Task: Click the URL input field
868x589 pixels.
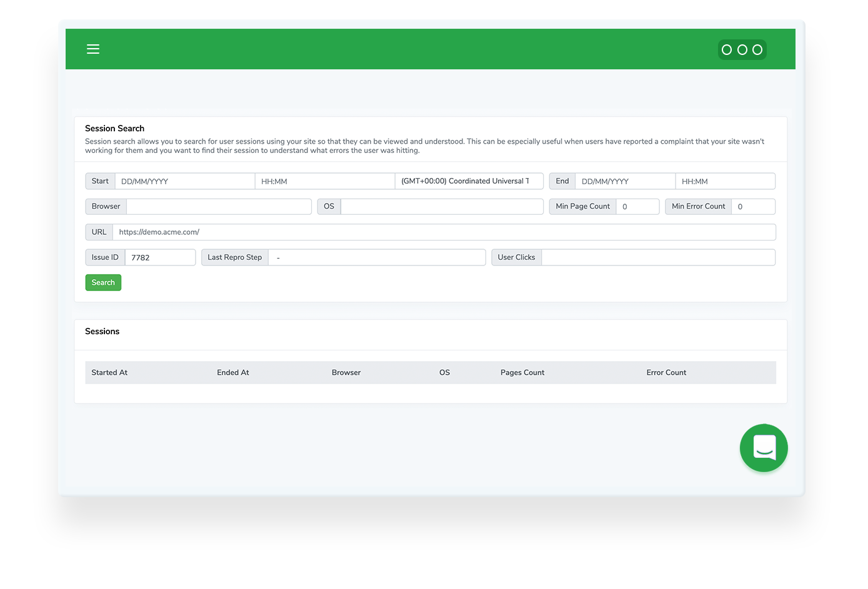Action: click(444, 232)
